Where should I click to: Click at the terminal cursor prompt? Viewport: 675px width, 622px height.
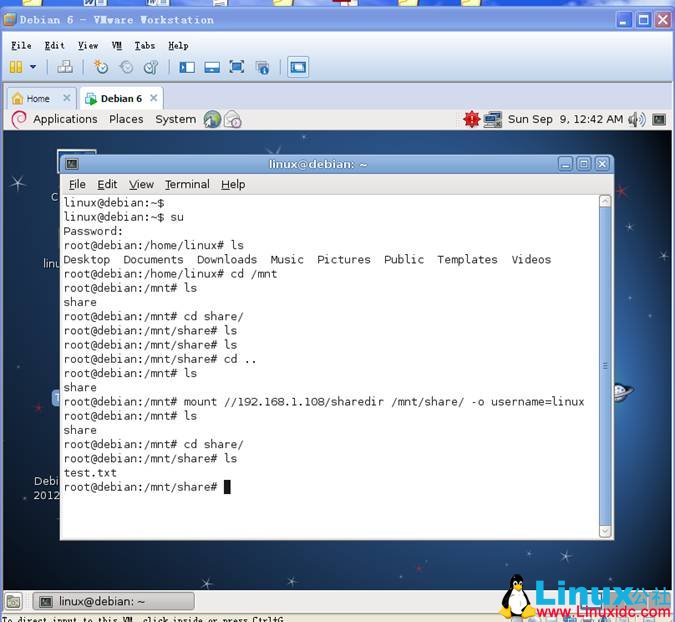(227, 487)
